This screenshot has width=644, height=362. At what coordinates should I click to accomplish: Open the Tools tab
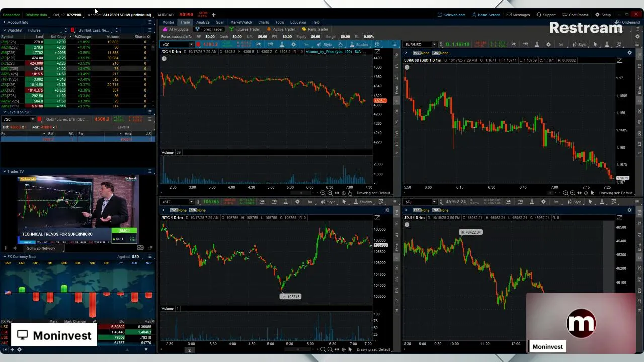[279, 22]
